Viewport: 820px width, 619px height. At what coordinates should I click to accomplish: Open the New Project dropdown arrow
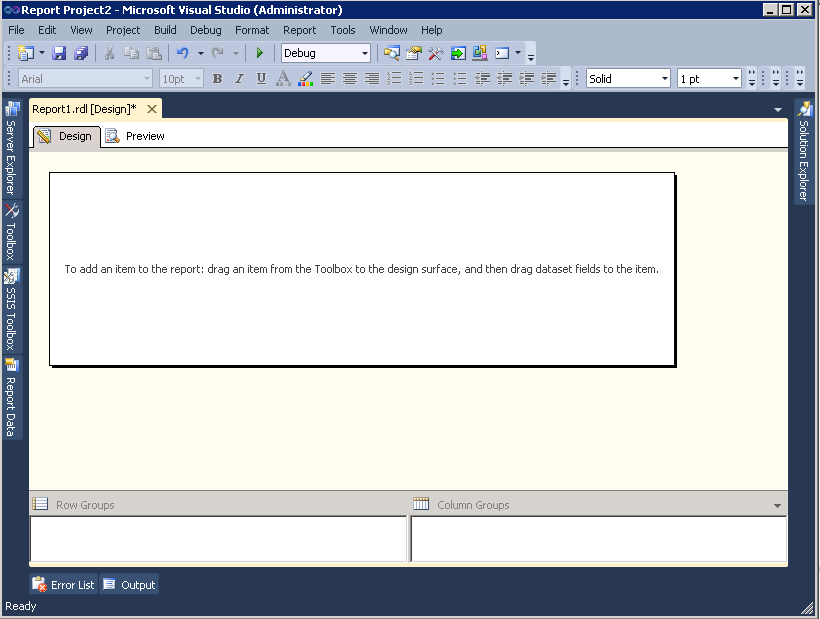42,53
